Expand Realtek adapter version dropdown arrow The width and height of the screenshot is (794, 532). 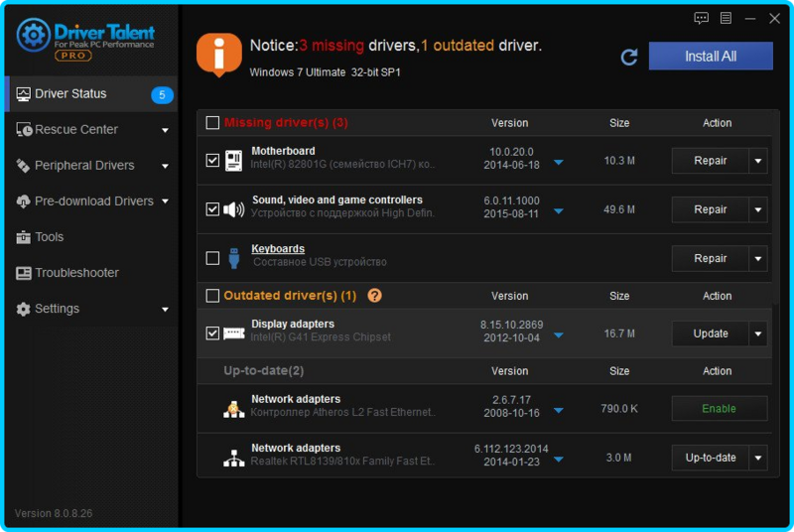click(559, 460)
